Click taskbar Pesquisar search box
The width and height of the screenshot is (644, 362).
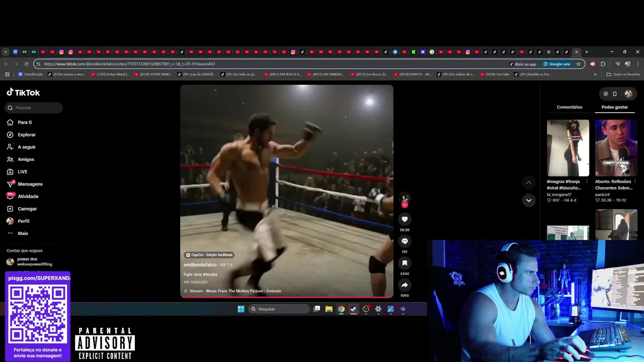click(279, 309)
